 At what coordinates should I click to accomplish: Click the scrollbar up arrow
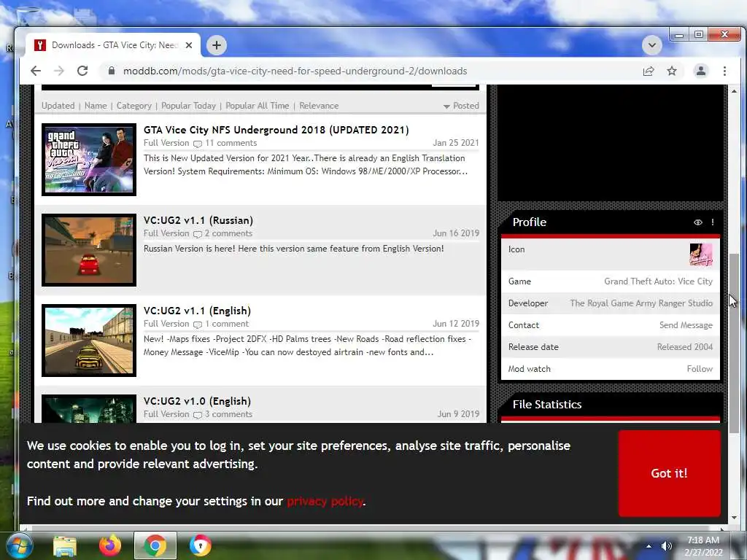tap(734, 91)
